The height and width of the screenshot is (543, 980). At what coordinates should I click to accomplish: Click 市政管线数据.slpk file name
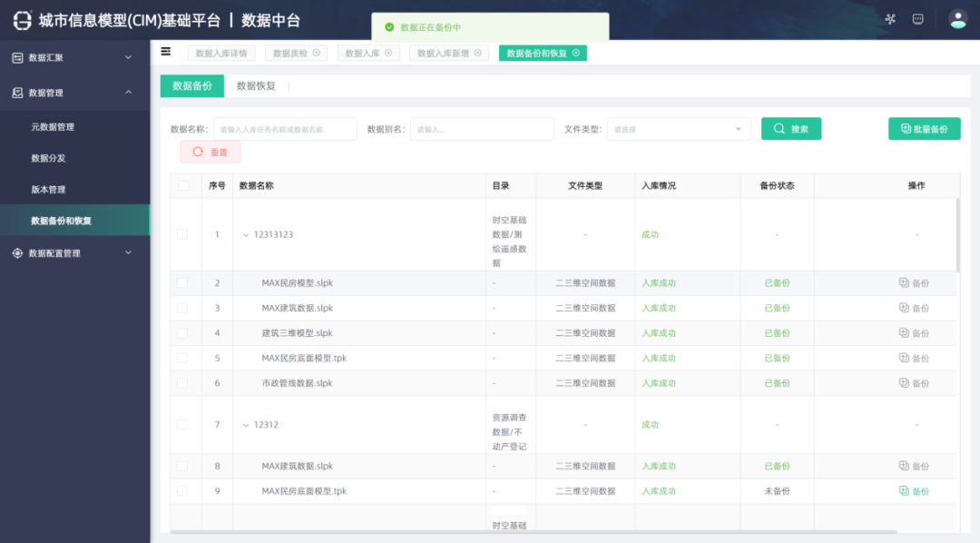[x=297, y=383]
